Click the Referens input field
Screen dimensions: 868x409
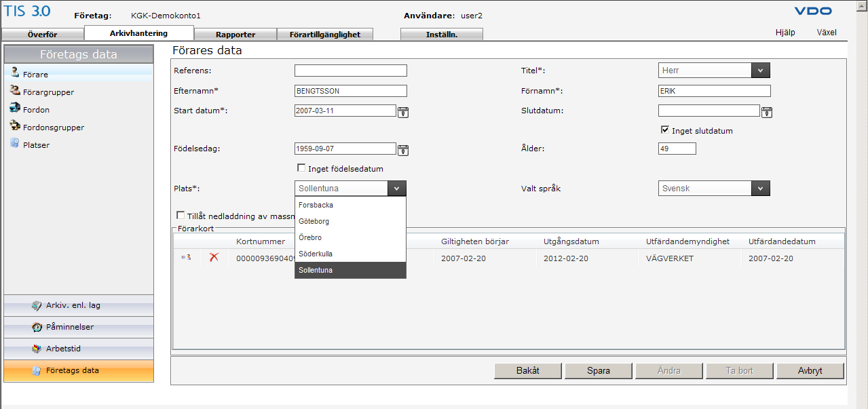click(351, 71)
